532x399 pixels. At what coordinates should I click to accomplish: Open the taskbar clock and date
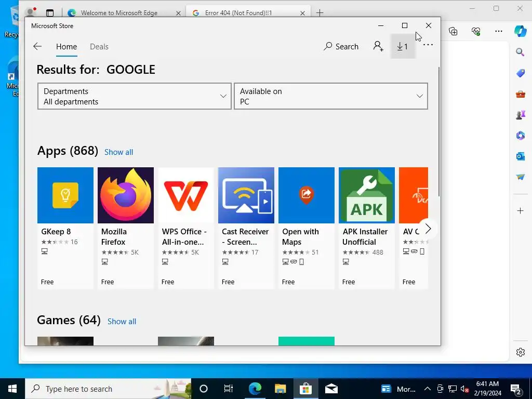(487, 389)
